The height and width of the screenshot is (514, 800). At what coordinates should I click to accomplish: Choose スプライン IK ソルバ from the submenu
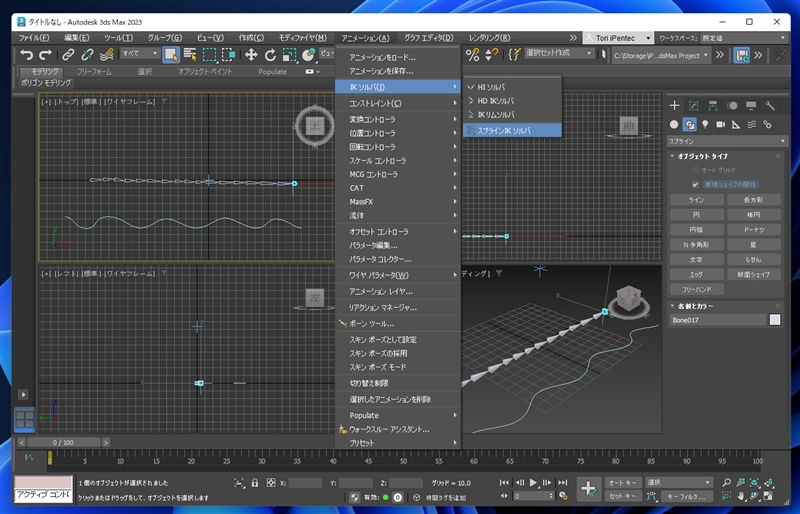(x=512, y=131)
